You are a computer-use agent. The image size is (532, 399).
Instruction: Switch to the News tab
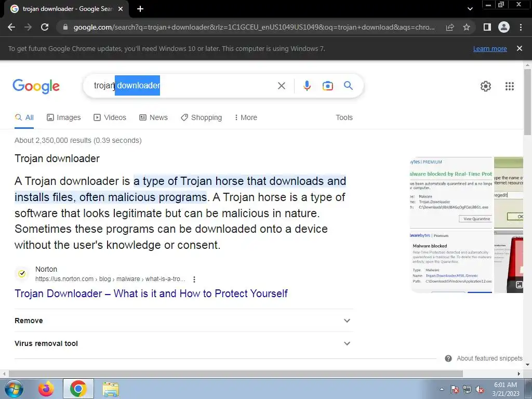coord(153,118)
